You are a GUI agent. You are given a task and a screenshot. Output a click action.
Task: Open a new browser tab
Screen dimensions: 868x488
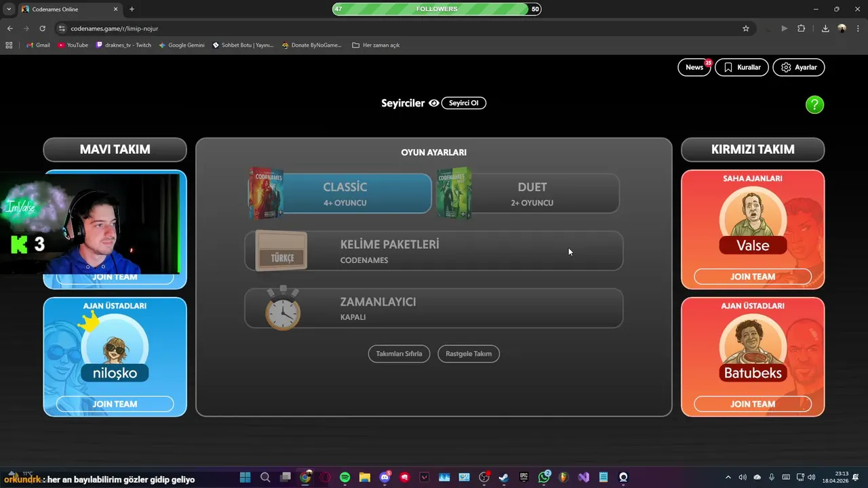click(x=132, y=9)
